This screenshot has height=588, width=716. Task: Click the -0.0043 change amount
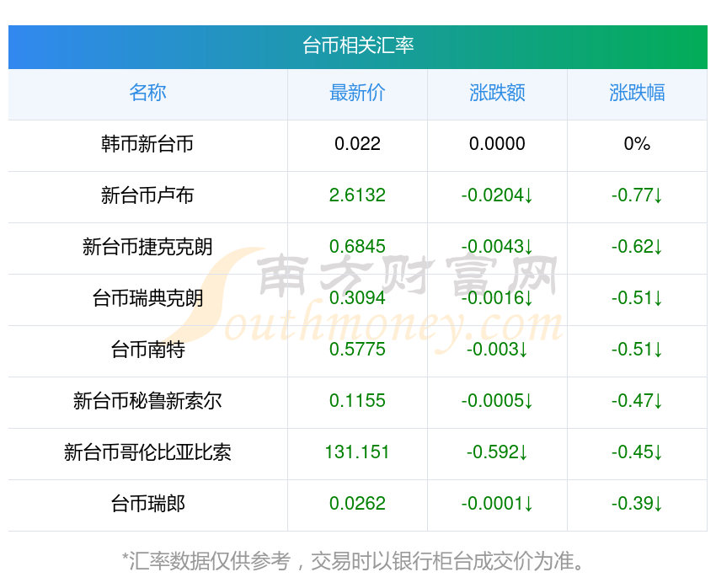tap(497, 247)
